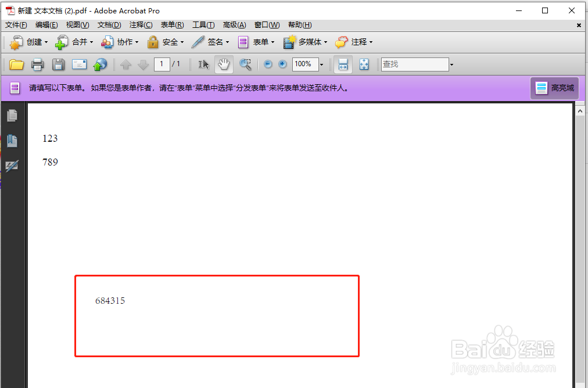
Task: Open the 帮助(H) menu
Action: coord(300,25)
